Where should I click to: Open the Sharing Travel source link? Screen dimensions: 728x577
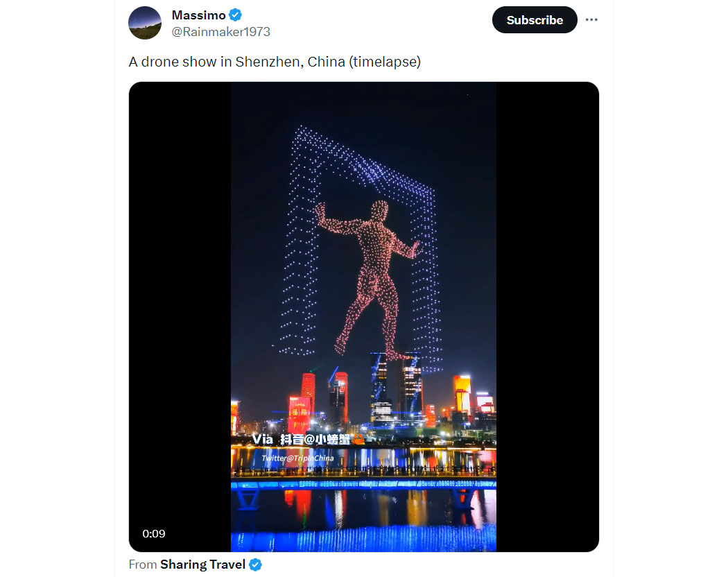202,565
